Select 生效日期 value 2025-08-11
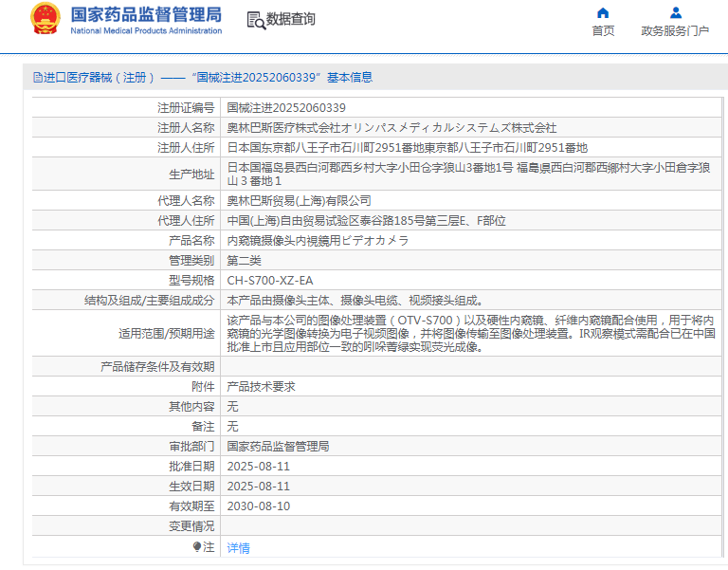 click(258, 487)
